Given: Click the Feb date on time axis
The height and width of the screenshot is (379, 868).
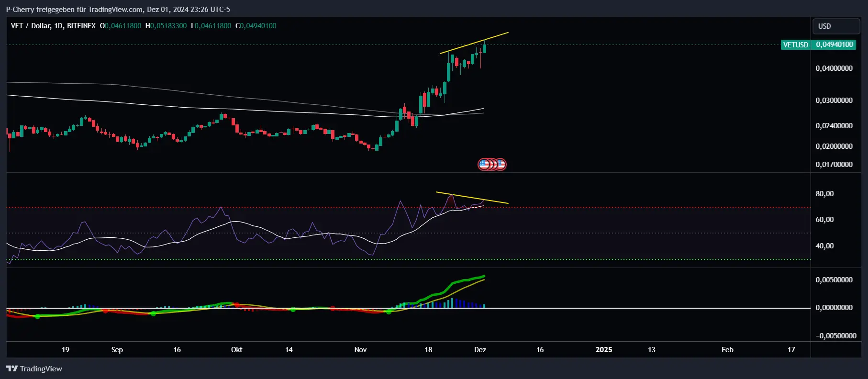Looking at the screenshot, I should coord(727,350).
